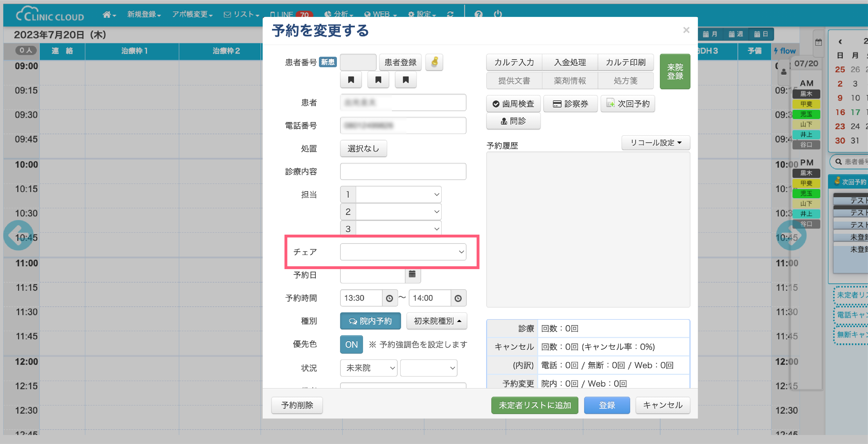Expand the 担当 1 staff dropdown
The image size is (868, 444).
(398, 195)
